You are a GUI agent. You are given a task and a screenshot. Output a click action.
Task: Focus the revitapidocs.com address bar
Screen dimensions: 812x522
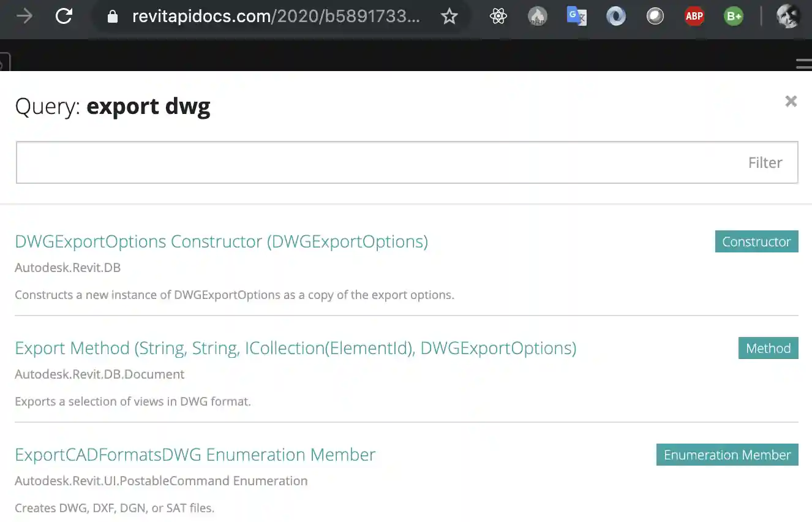point(276,17)
